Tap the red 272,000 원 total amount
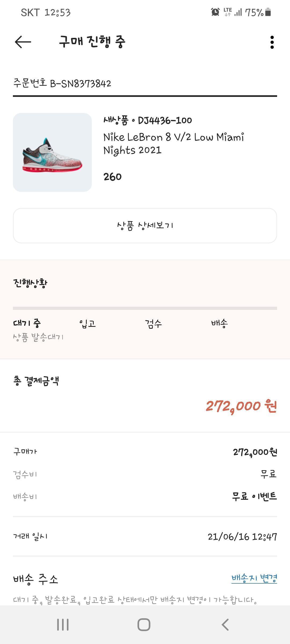This screenshot has height=644, width=290. [241, 406]
